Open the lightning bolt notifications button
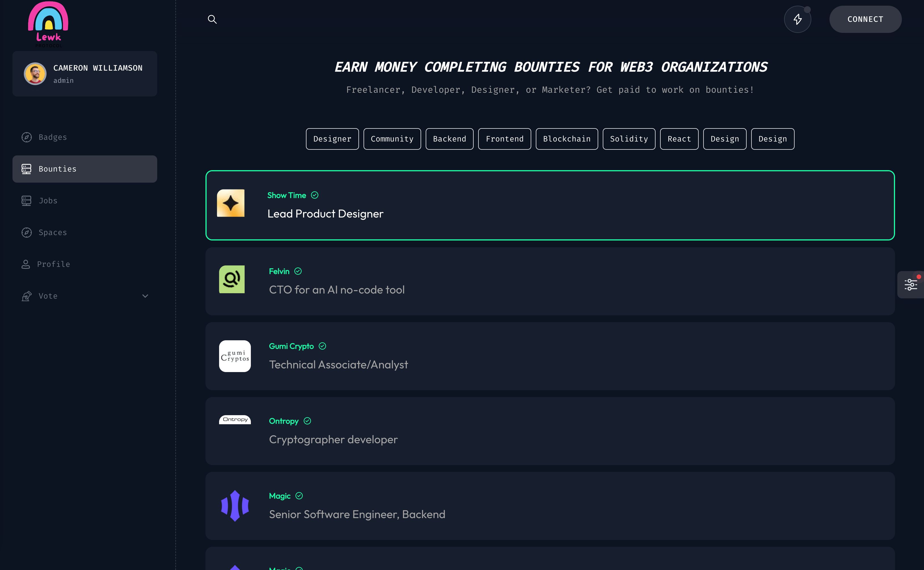Viewport: 924px width, 570px height. (x=797, y=19)
